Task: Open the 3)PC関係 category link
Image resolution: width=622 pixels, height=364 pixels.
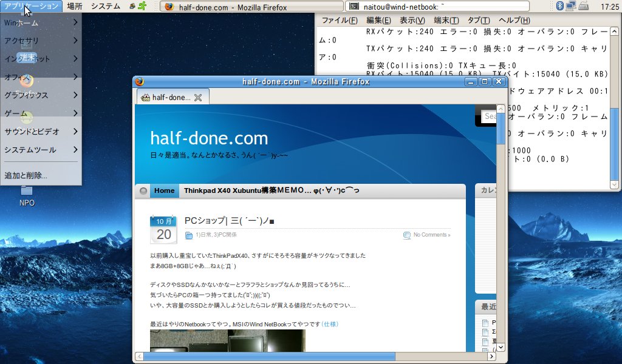Action: (225, 235)
